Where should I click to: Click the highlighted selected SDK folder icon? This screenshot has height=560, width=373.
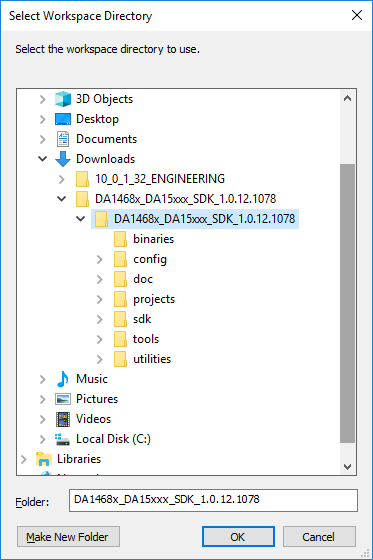101,219
